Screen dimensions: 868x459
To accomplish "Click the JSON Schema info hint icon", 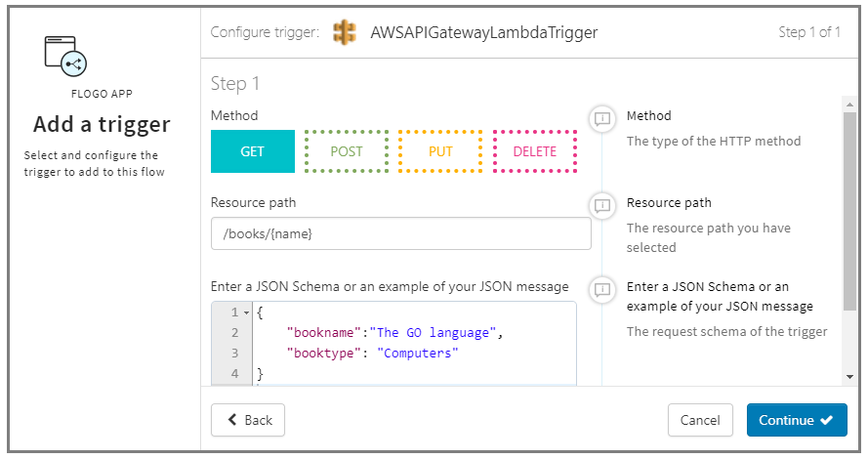I will [x=602, y=290].
